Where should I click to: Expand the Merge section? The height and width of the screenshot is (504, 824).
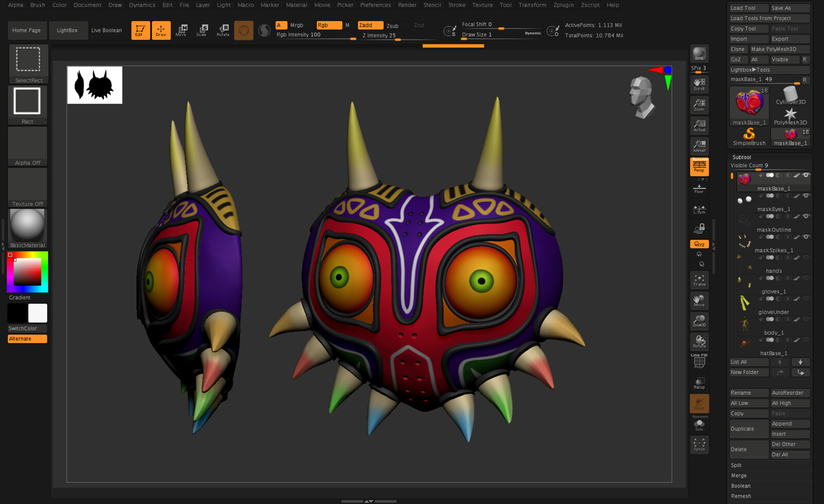click(739, 476)
